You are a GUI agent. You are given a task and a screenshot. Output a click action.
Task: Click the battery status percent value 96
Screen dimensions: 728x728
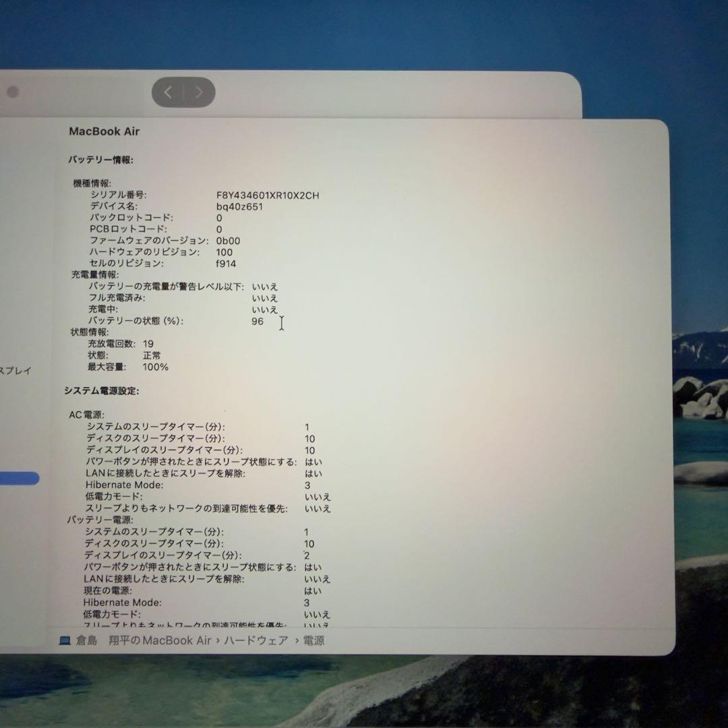click(257, 322)
